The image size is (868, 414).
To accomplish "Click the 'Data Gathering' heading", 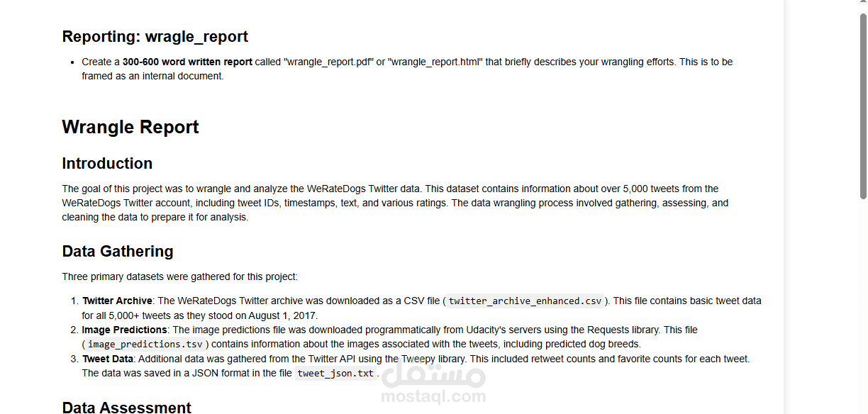I will (118, 251).
